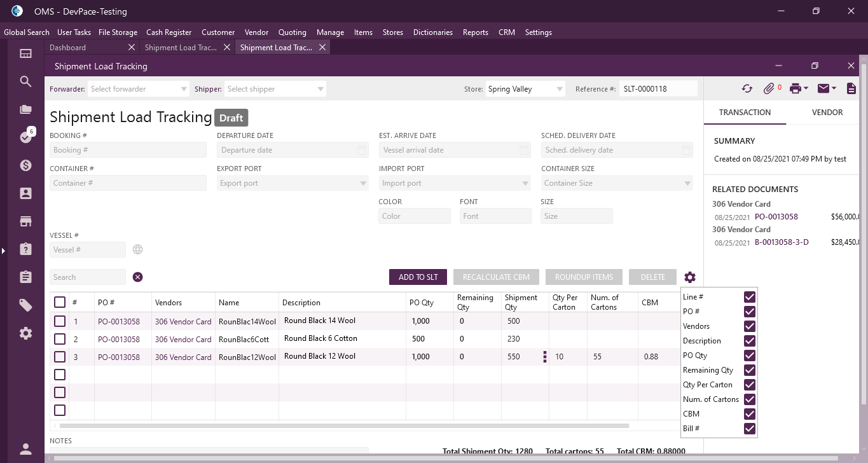
Task: Open the attachments paperclip icon
Action: coord(769,89)
